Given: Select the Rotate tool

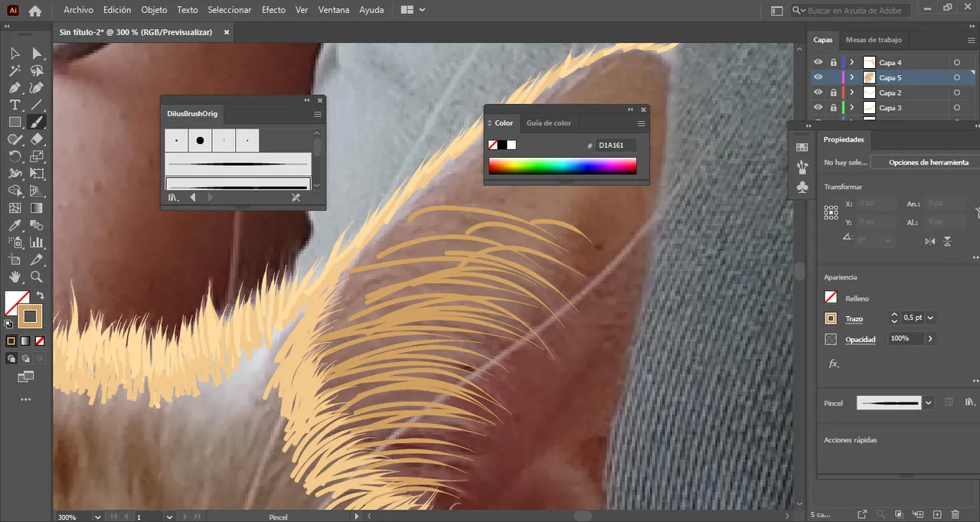Looking at the screenshot, I should 15,157.
